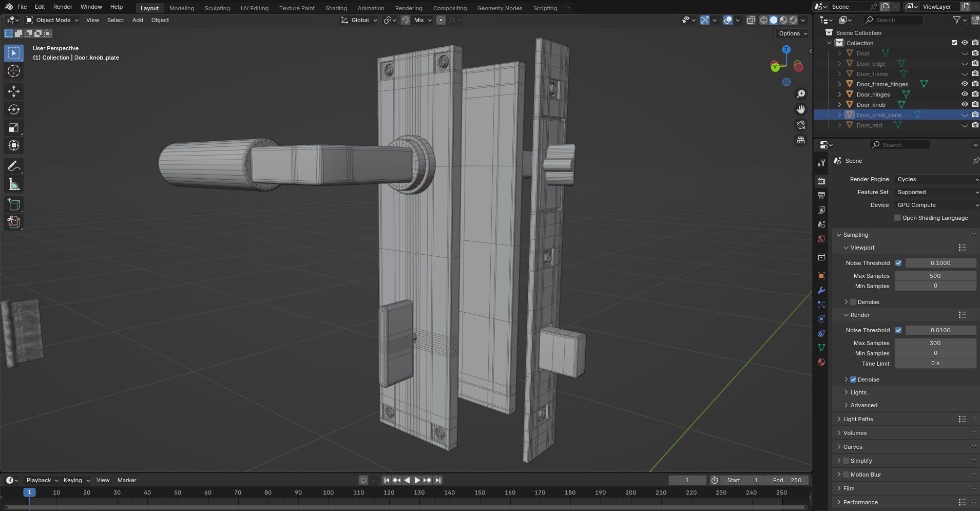
Task: Toggle Collection exclude checkbox in outliner
Action: pos(954,43)
